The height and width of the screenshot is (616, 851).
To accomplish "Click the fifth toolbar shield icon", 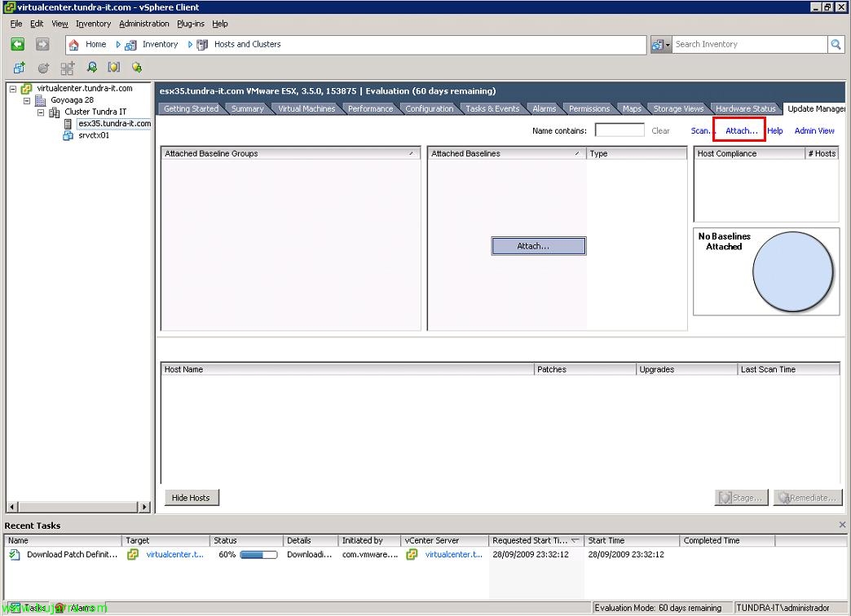I will pyautogui.click(x=113, y=68).
